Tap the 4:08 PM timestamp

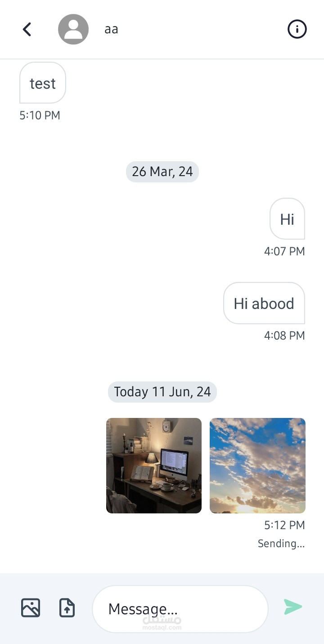pos(284,336)
